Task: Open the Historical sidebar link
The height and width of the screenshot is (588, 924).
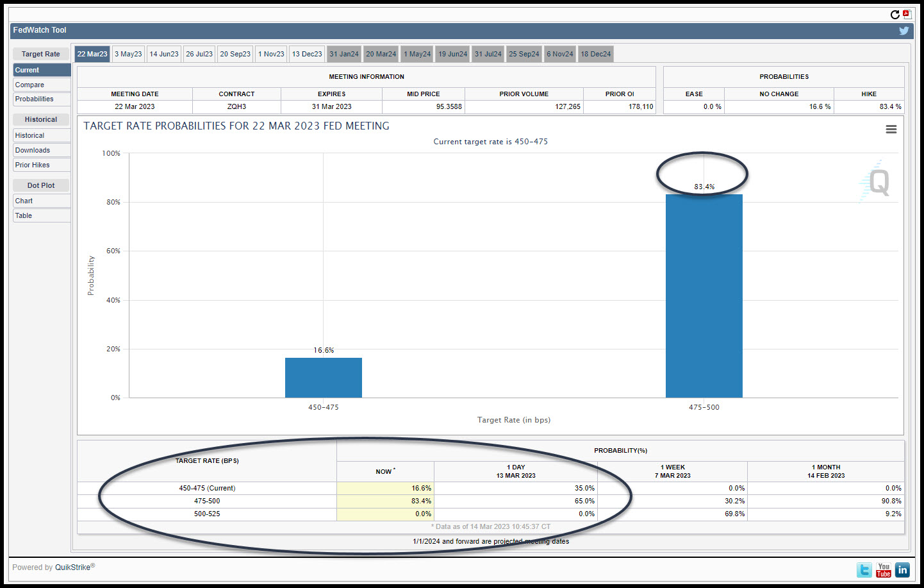Action: tap(42, 135)
